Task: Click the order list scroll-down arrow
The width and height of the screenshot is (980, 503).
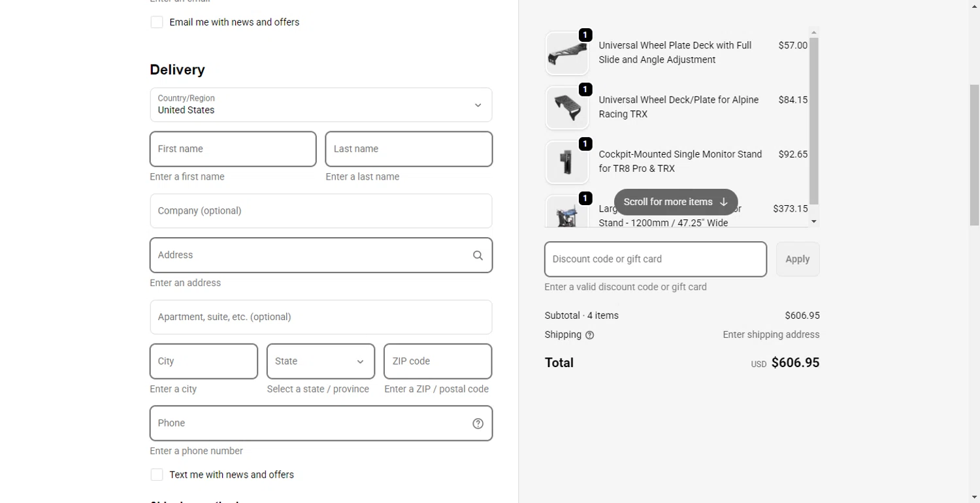Action: (x=813, y=221)
